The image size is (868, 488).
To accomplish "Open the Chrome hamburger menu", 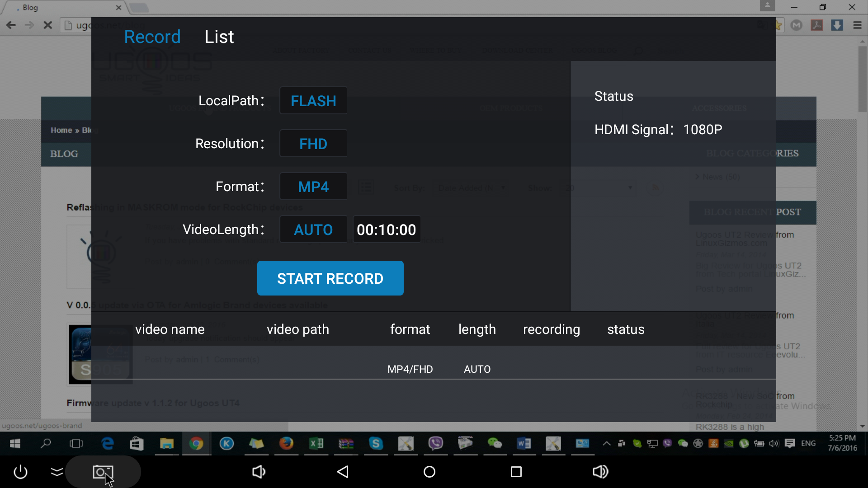I will click(857, 25).
